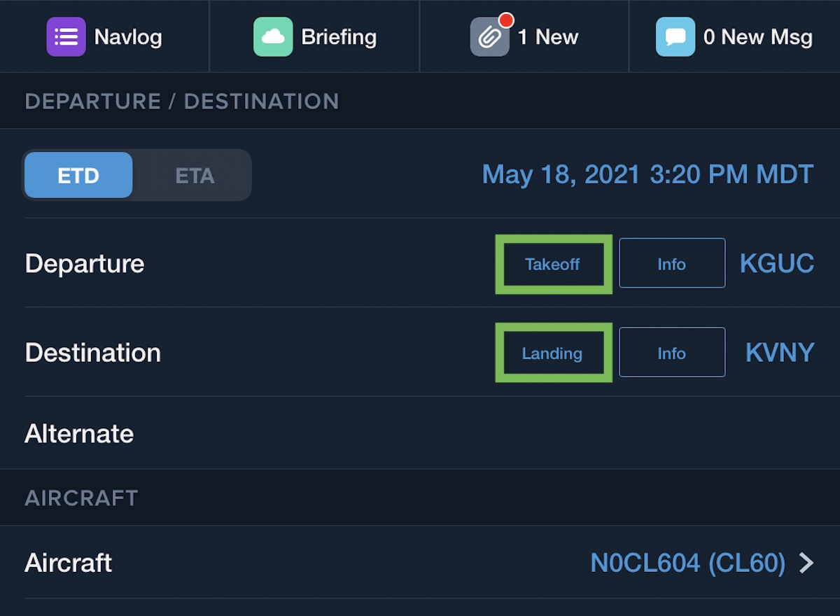Click the blue message bubble icon
This screenshot has width=840, height=616.
click(675, 37)
